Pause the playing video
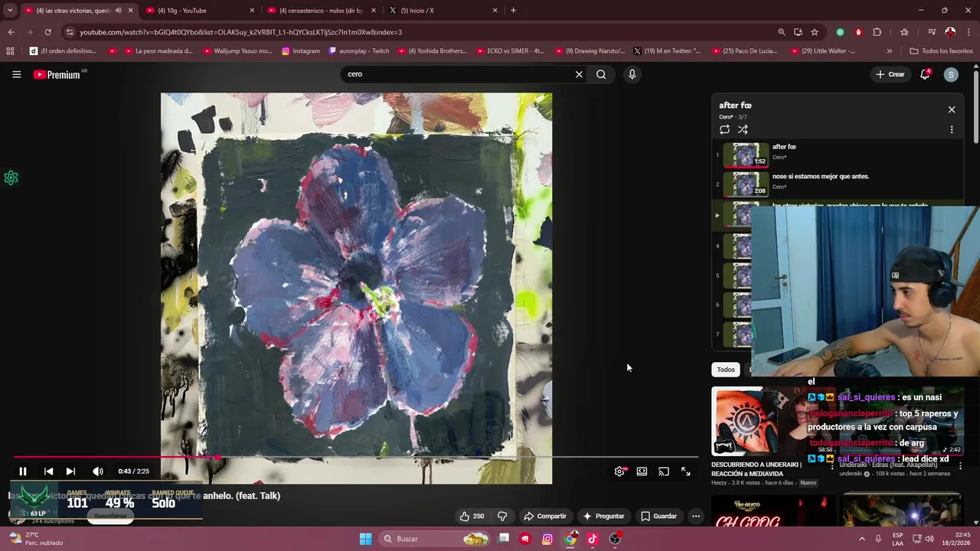Image resolution: width=980 pixels, height=551 pixels. (22, 471)
